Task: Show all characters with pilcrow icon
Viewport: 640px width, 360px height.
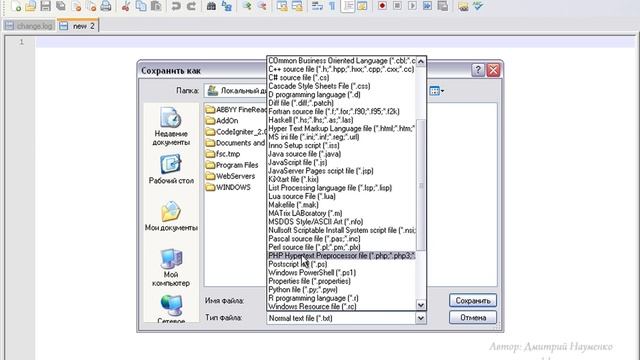Action: 332,6
